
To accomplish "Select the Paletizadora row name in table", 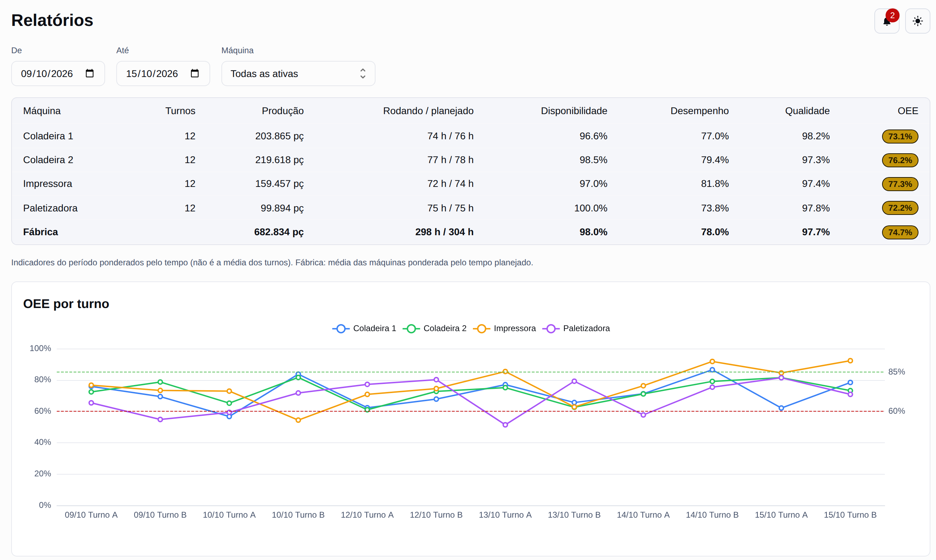I will pos(50,208).
